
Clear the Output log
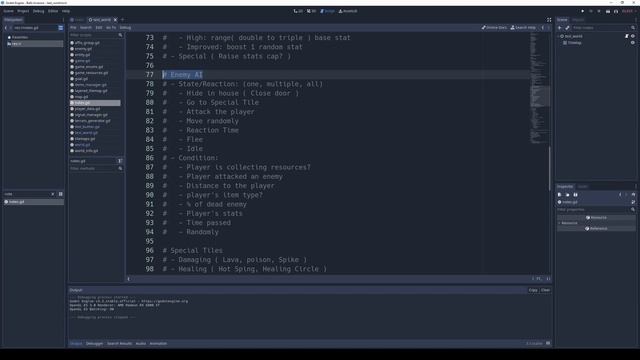pos(545,290)
